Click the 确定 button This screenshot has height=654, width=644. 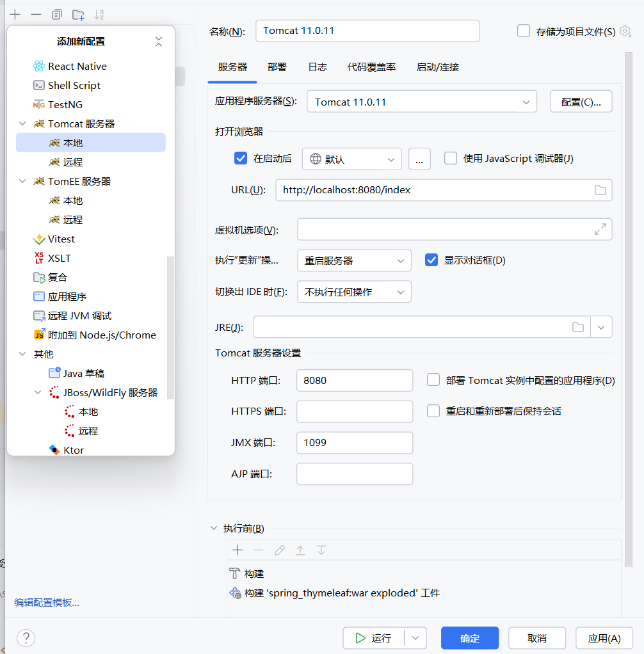[x=470, y=638]
